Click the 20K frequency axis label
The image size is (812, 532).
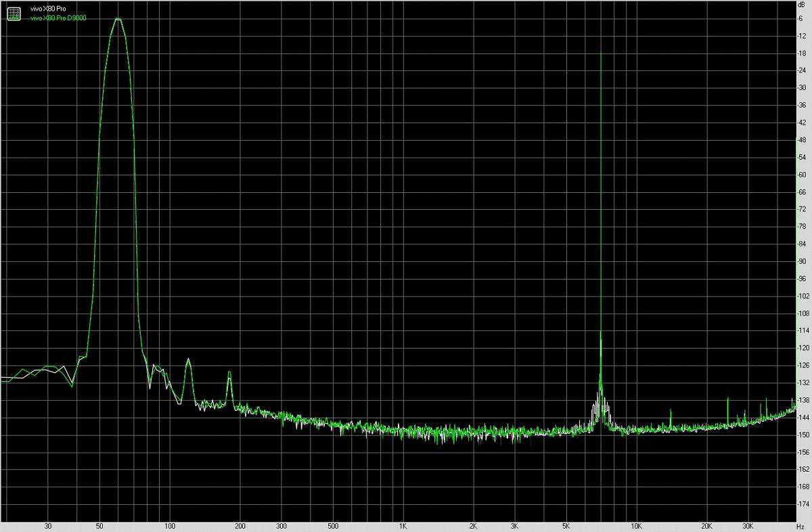click(x=706, y=525)
